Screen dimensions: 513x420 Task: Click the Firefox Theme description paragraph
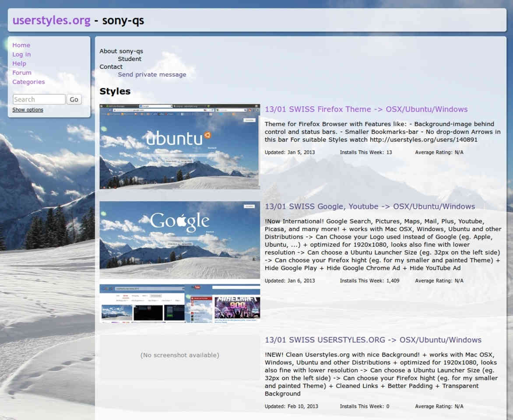click(x=383, y=132)
